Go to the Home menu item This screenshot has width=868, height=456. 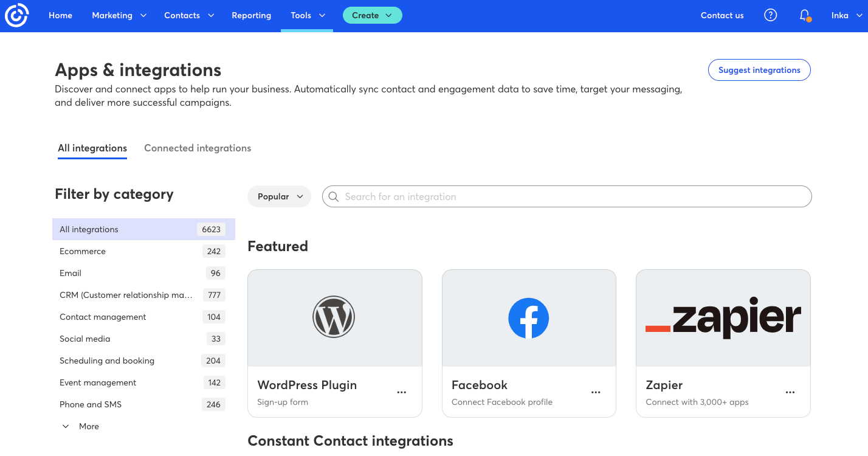tap(60, 15)
